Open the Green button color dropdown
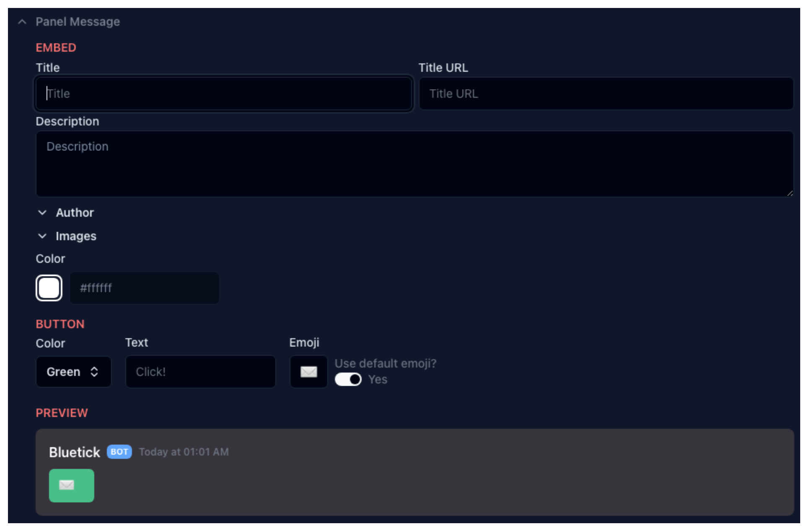The height and width of the screenshot is (532, 809). tap(73, 372)
